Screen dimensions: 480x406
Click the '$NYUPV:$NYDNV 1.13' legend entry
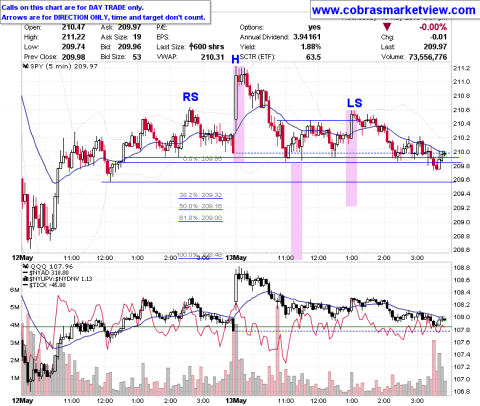click(x=56, y=279)
